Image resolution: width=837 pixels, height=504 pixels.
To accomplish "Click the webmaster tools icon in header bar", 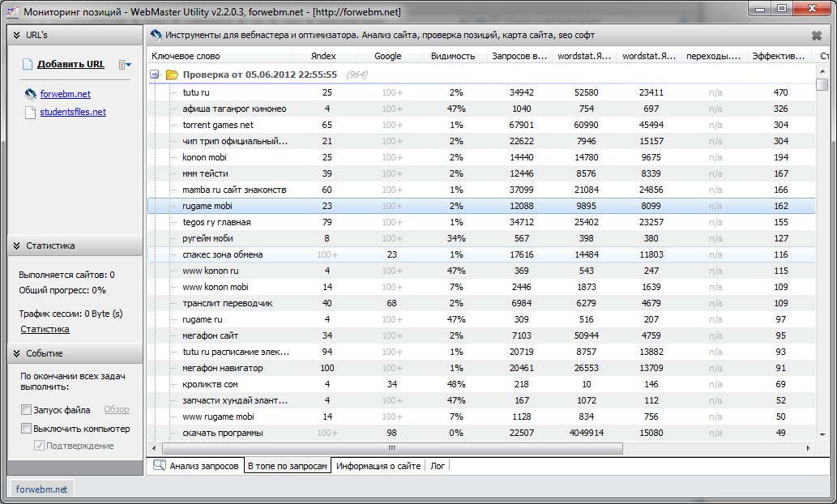I will point(156,35).
